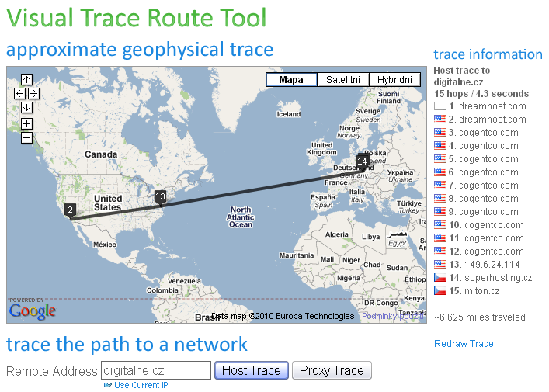The image size is (549, 392).
Task: Click US flag next to hop 6 cogentco.com
Action: tap(440, 172)
